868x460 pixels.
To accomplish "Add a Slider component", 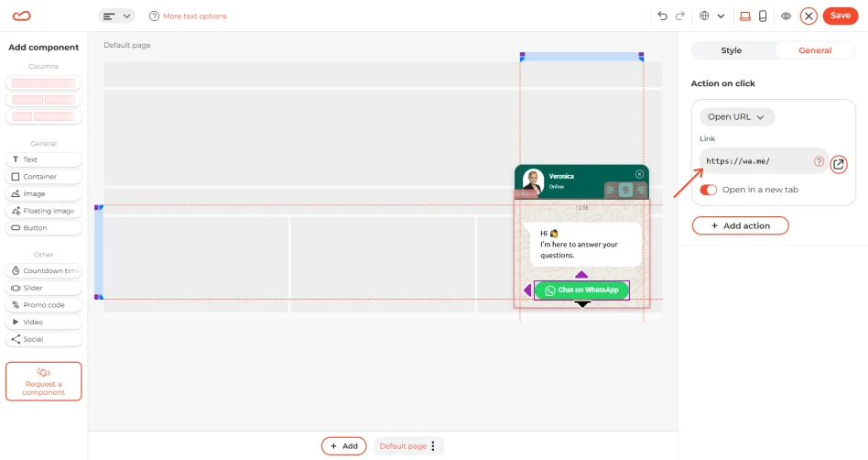I will point(44,289).
